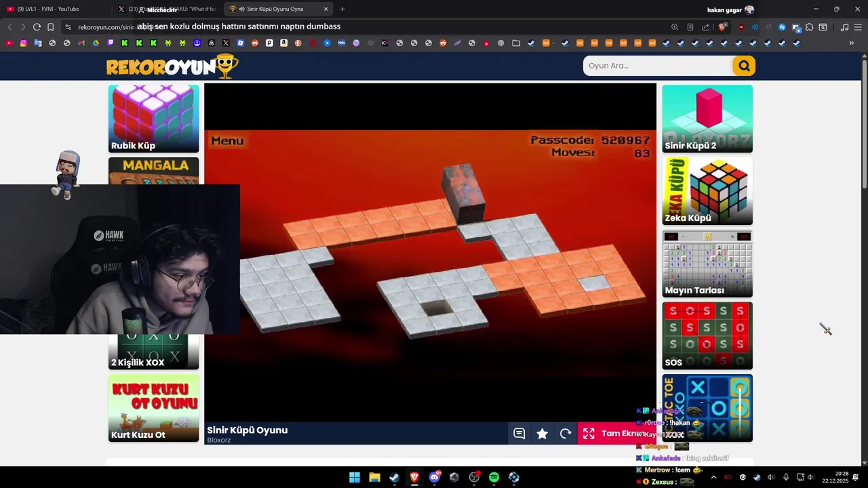Click the comments speech bubble icon

tap(519, 434)
